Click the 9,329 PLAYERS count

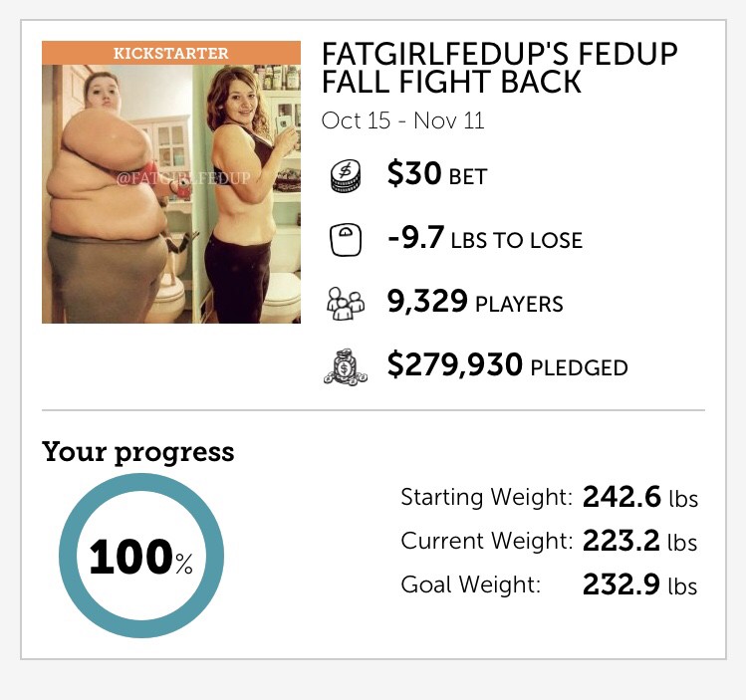pos(475,302)
